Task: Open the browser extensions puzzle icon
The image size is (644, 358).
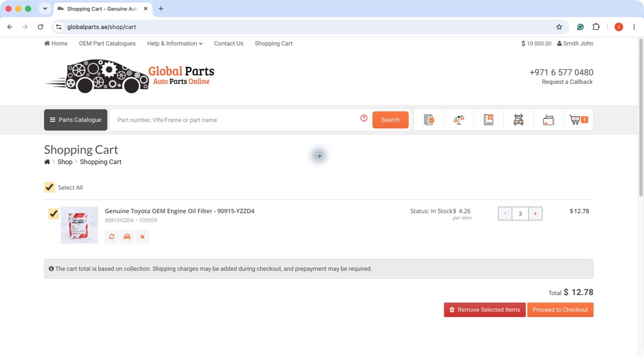Action: 596,27
